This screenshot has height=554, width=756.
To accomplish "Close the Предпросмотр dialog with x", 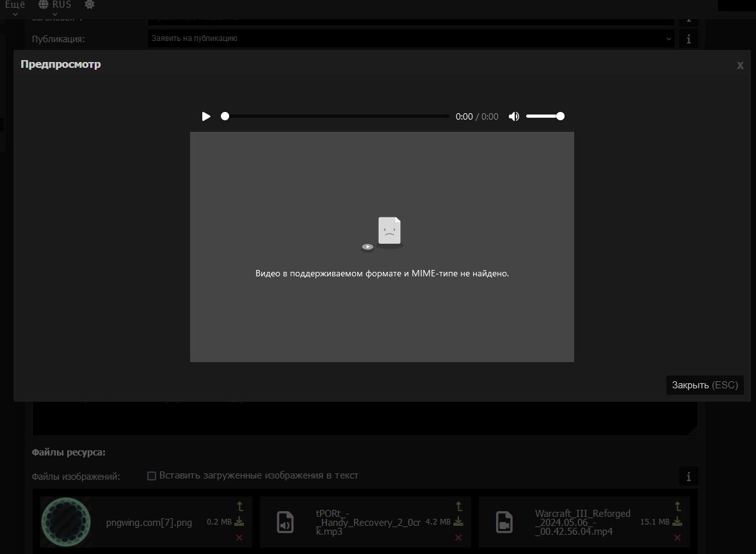I will 740,65.
